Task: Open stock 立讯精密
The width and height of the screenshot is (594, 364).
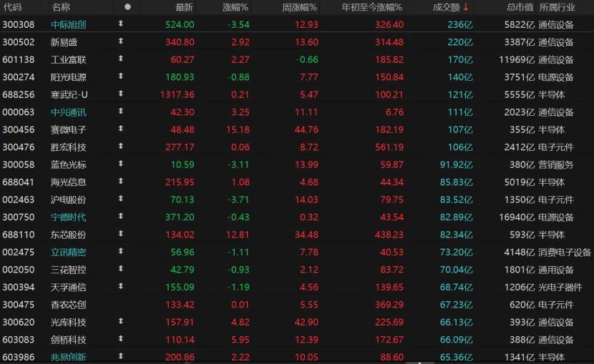Action: (69, 252)
